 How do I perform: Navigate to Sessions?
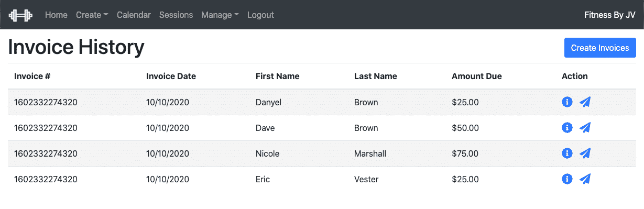176,15
